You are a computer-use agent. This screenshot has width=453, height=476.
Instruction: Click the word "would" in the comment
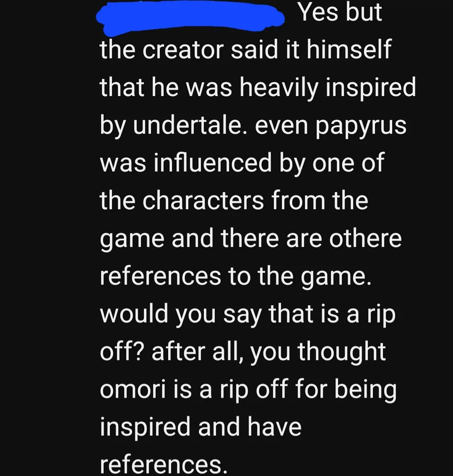click(x=134, y=313)
